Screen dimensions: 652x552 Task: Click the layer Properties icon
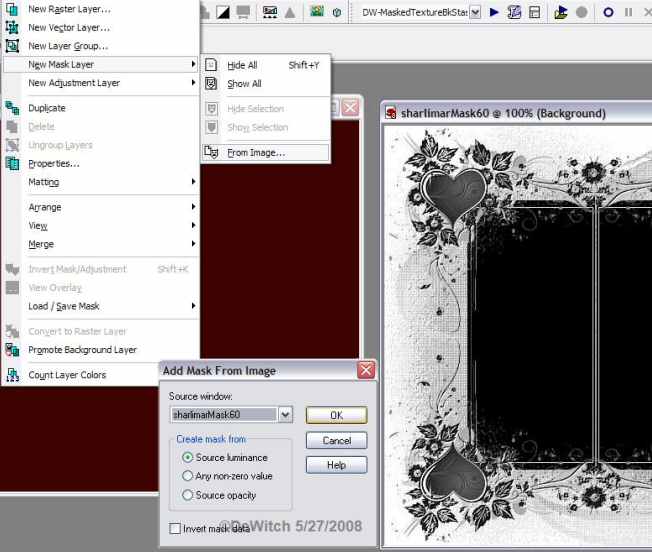pos(12,163)
